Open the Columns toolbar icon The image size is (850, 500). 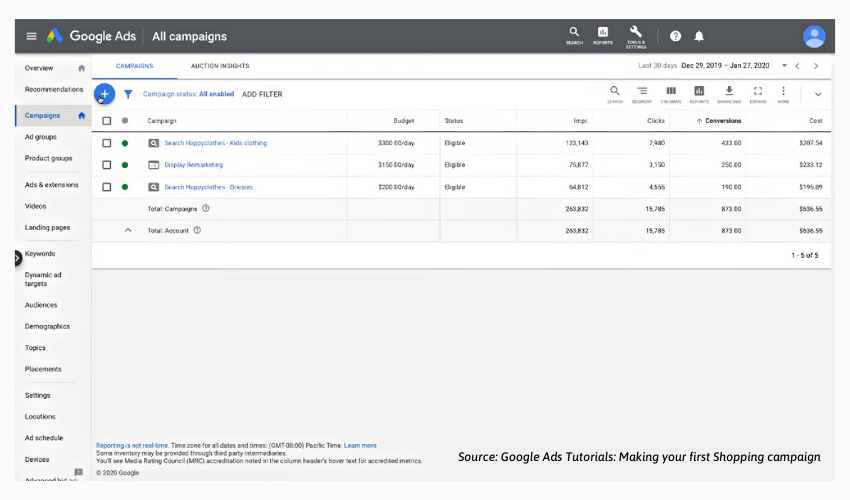coord(671,94)
